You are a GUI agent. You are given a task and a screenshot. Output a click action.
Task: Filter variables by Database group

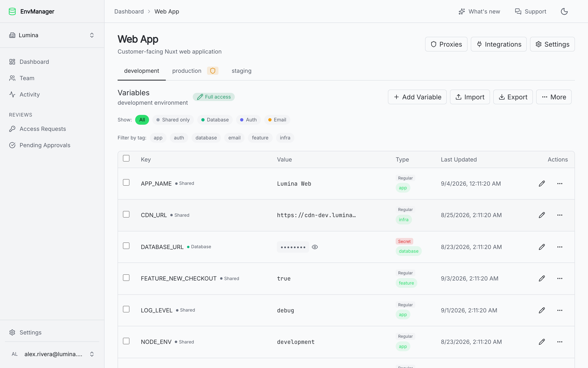[x=215, y=120]
